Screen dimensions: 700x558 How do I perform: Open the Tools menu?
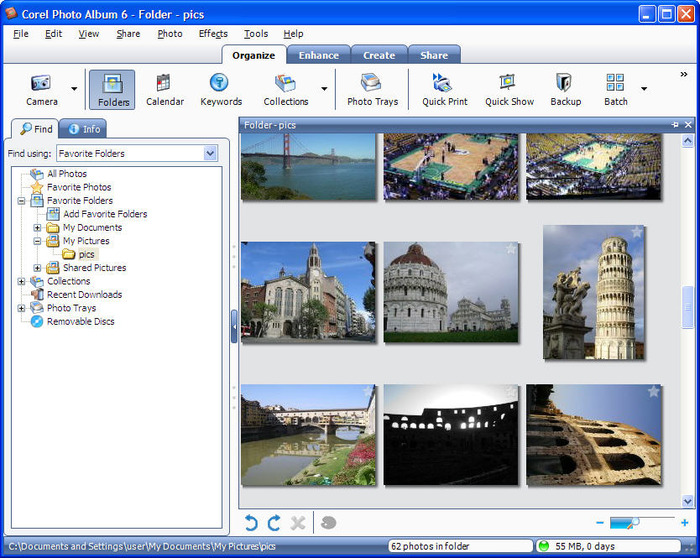tap(256, 34)
